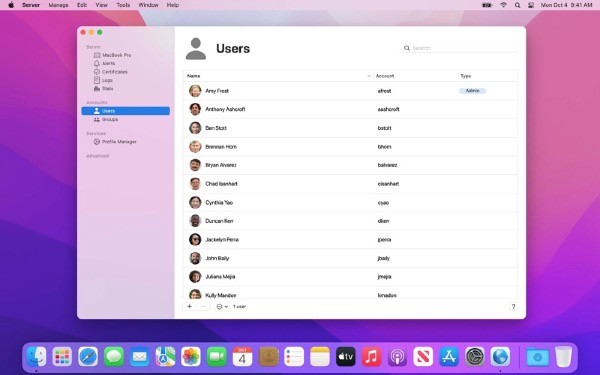Select Duncan Kerr avatar thumbnail
This screenshot has width=600, height=375.
click(195, 221)
